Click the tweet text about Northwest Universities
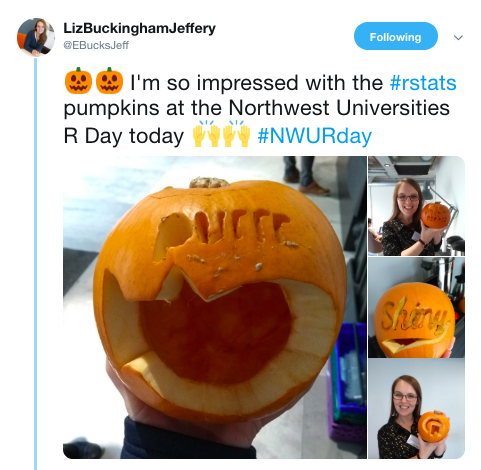The height and width of the screenshot is (470, 481). 256,109
